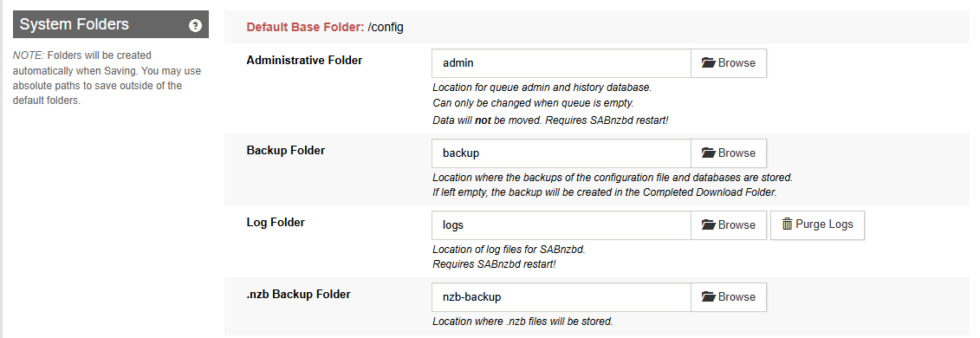Click the /config base path text
This screenshot has height=338, width=980.
(386, 28)
